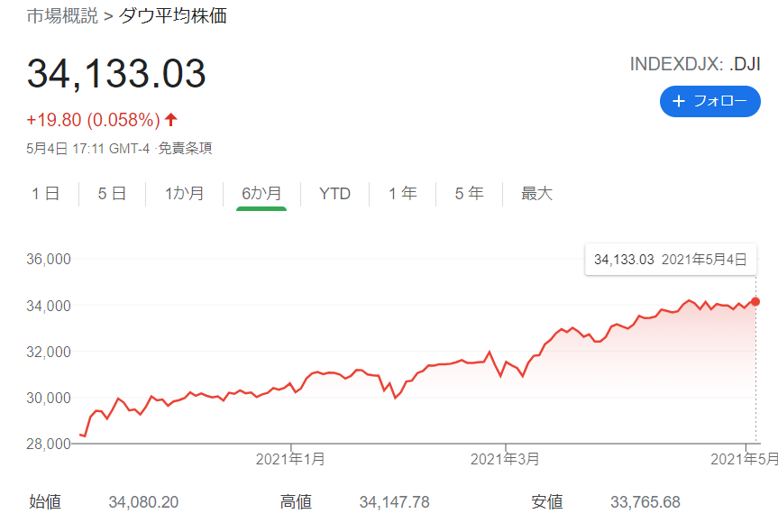Select the 1日 time range tab
778x532 pixels.
(x=45, y=193)
